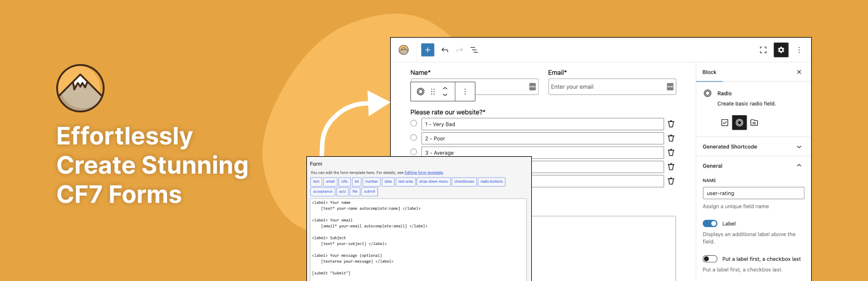The width and height of the screenshot is (868, 281).
Task: Edit the '3 - Average' option text
Action: click(x=542, y=152)
